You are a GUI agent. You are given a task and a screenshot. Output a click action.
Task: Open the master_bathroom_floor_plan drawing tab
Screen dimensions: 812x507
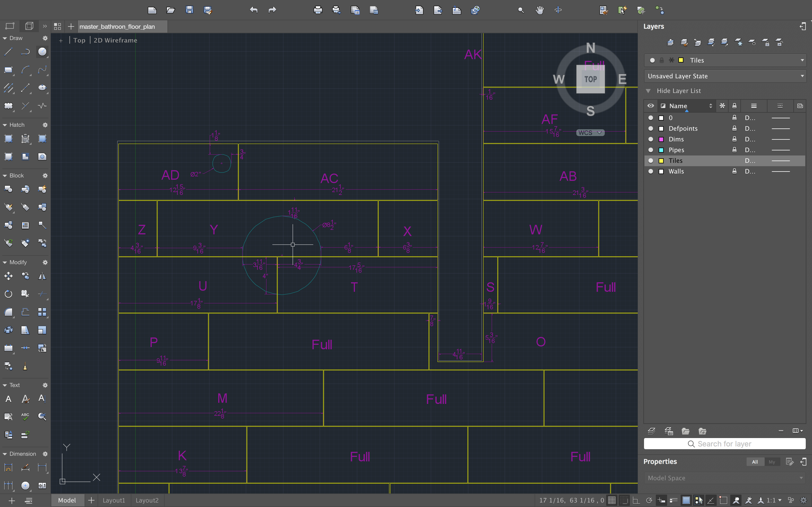[x=117, y=26]
